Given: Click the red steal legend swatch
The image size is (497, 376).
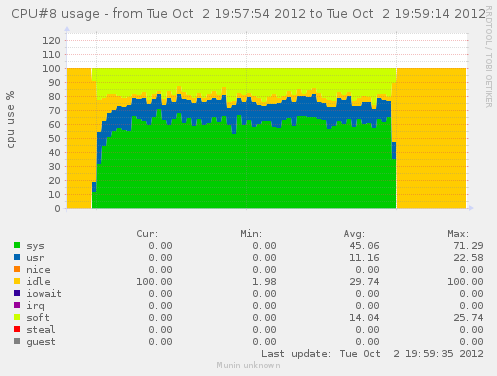Looking at the screenshot, I should point(17,329).
